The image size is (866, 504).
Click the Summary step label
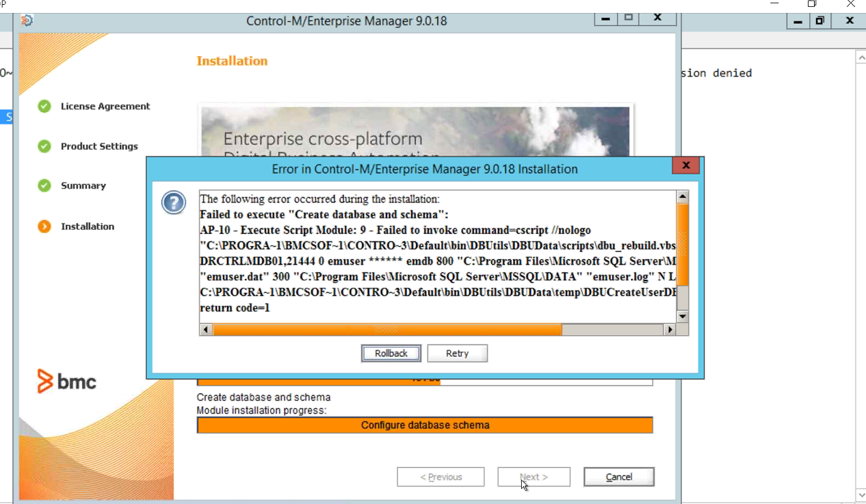[x=83, y=185]
